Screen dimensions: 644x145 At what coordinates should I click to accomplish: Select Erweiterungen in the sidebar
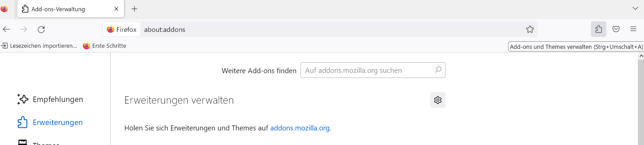coord(58,122)
